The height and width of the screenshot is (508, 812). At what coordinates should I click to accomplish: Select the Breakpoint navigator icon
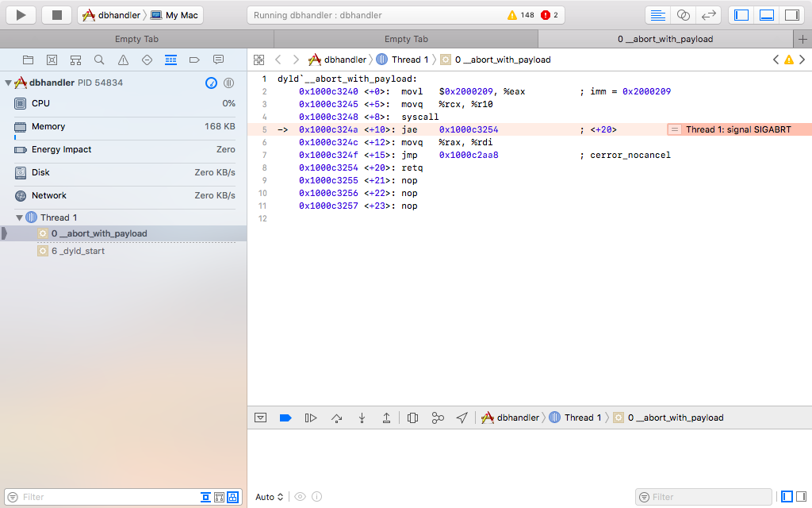pos(194,60)
